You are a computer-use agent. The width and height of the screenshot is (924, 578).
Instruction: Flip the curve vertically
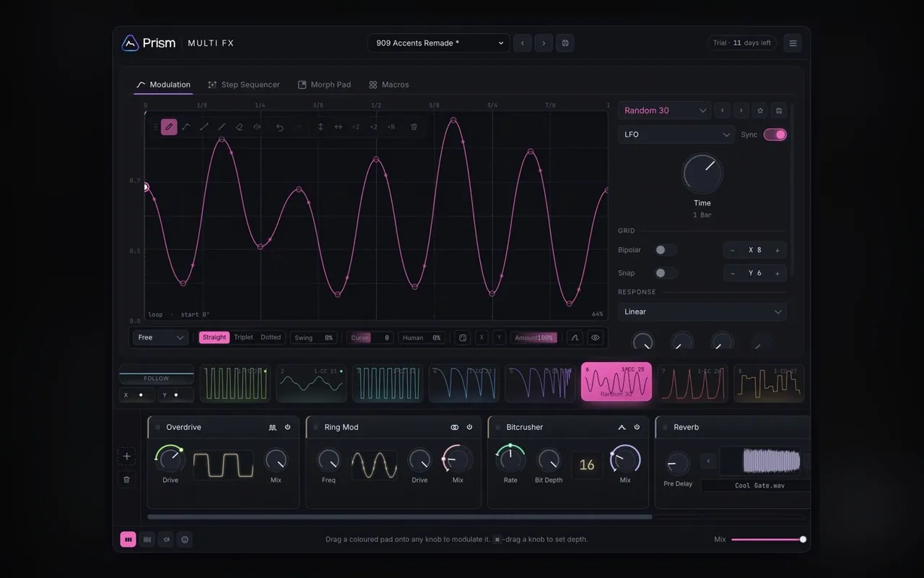point(321,127)
